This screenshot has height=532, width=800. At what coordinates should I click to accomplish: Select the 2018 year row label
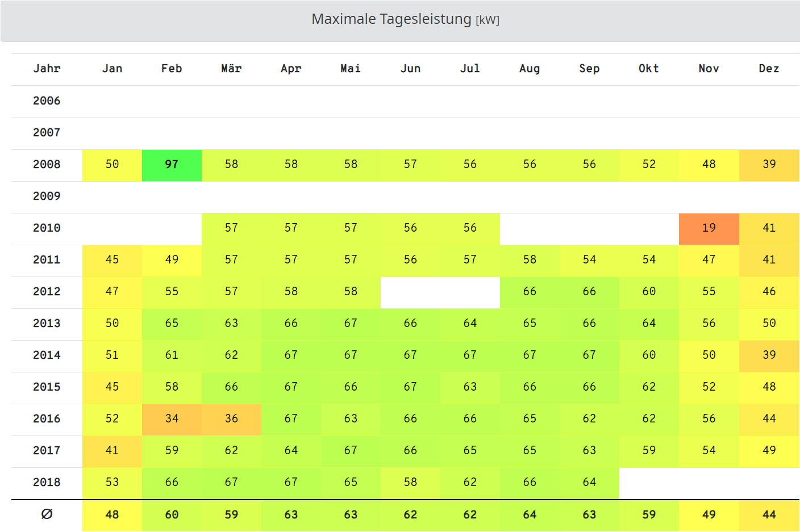47,483
